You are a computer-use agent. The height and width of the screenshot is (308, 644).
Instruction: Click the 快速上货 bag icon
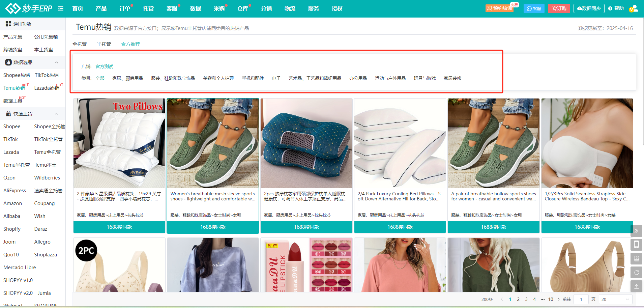pyautogui.click(x=8, y=114)
